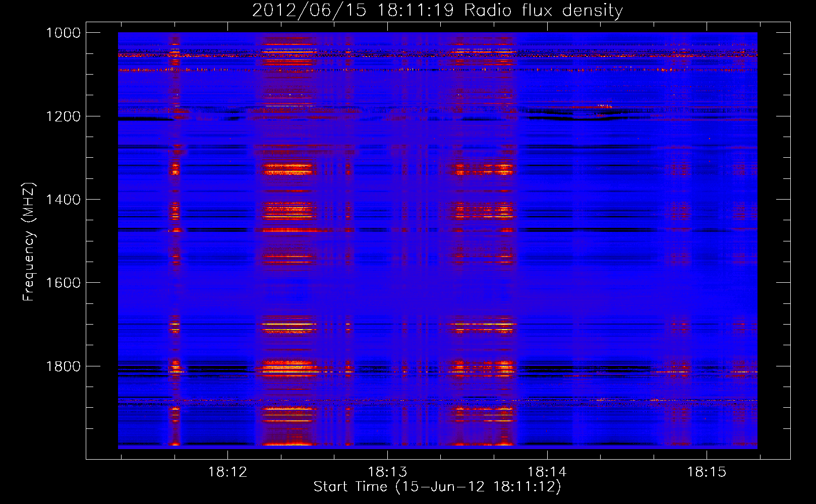The width and height of the screenshot is (816, 504).
Task: Click the 'Frequency (MHZ)' y-axis title
Action: coord(29,242)
